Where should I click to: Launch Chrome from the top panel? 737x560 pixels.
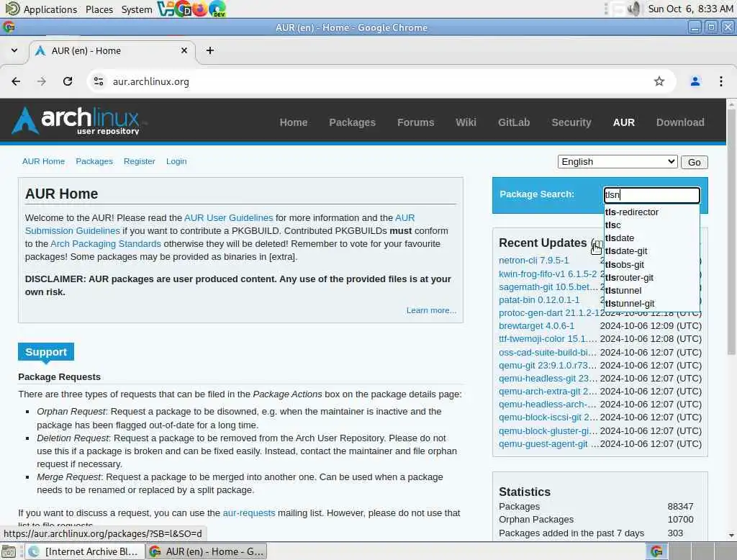pyautogui.click(x=182, y=9)
